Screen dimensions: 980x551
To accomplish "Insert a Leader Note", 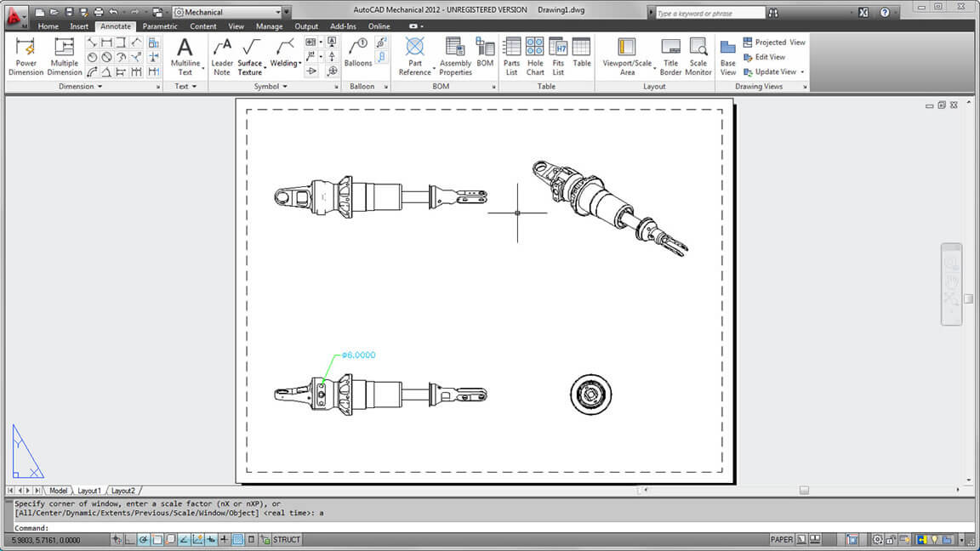I will 222,56.
